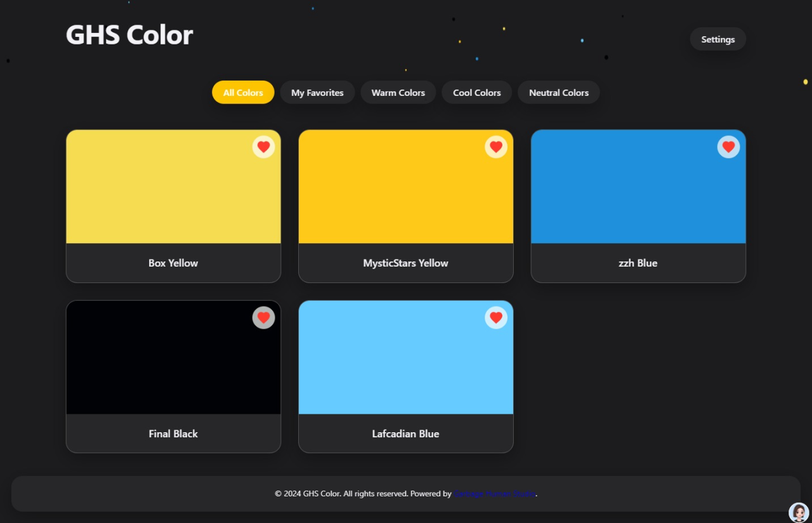Toggle the Final Black favorite heart
The image size is (812, 523).
[x=263, y=317]
